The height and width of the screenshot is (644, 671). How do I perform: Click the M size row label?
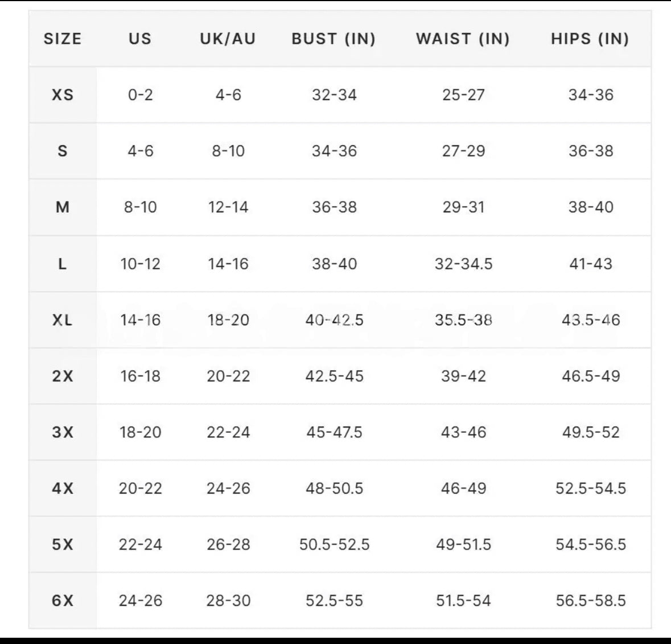coord(63,207)
